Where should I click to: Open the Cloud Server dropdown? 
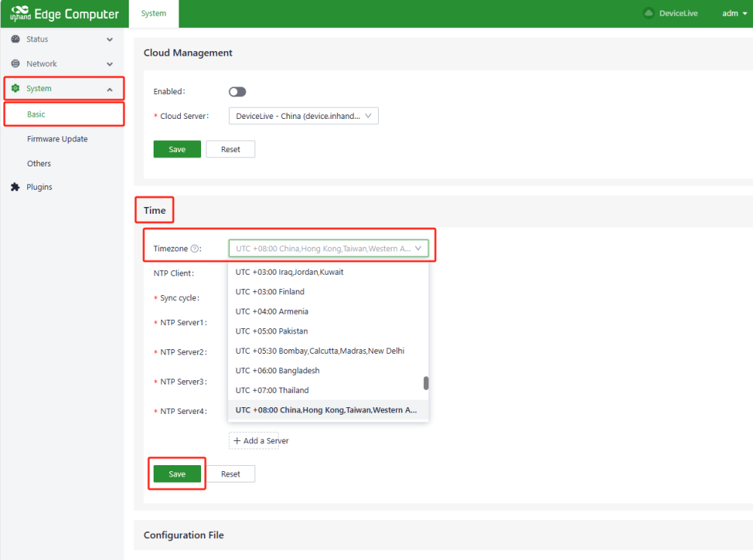tap(303, 117)
